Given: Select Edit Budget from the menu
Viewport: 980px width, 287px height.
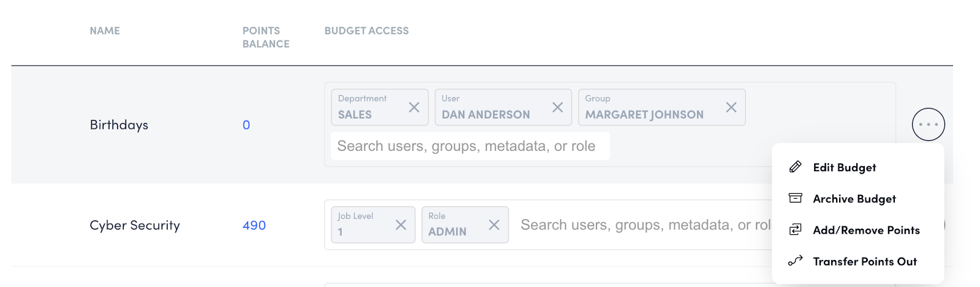Looking at the screenshot, I should [x=844, y=167].
